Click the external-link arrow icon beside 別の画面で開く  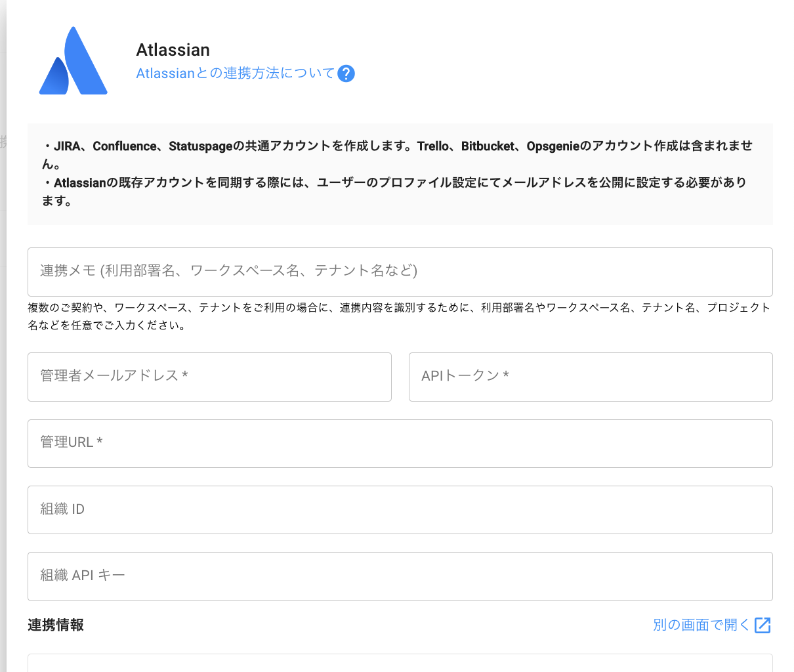click(x=763, y=625)
